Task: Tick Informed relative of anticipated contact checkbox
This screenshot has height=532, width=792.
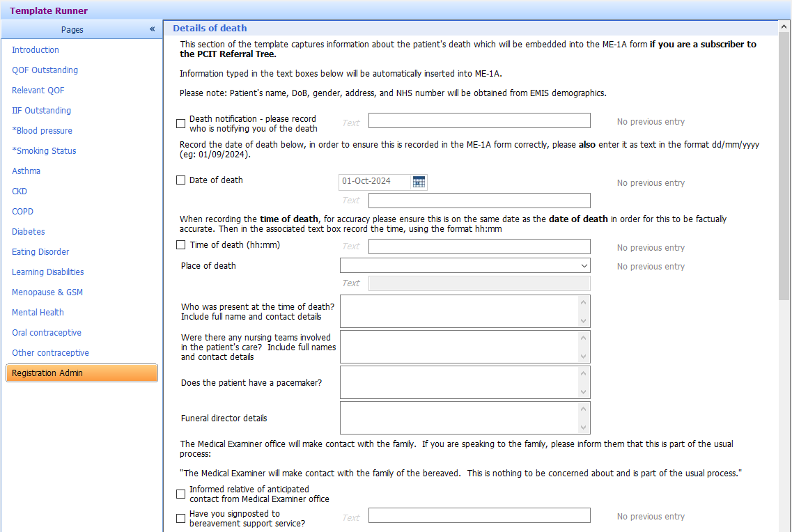Action: [x=180, y=494]
